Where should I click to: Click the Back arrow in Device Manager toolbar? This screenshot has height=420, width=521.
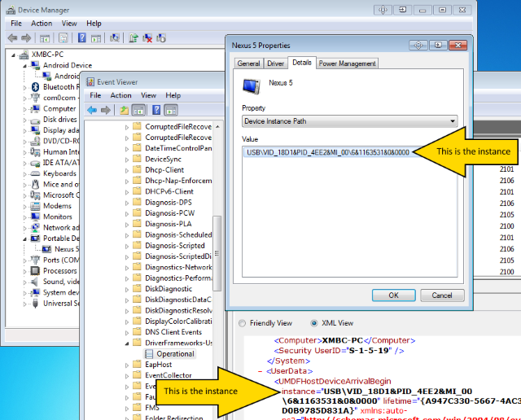point(12,38)
